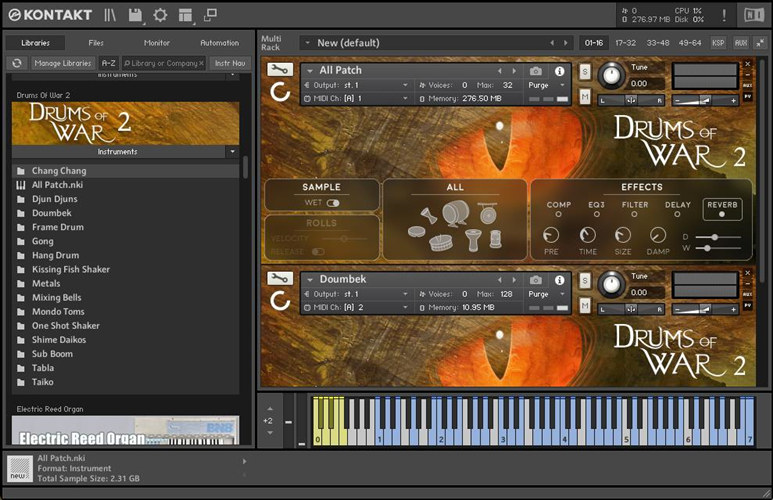Mute the Doumbek instrument
Viewport: 773px width, 500px height.
[x=585, y=304]
